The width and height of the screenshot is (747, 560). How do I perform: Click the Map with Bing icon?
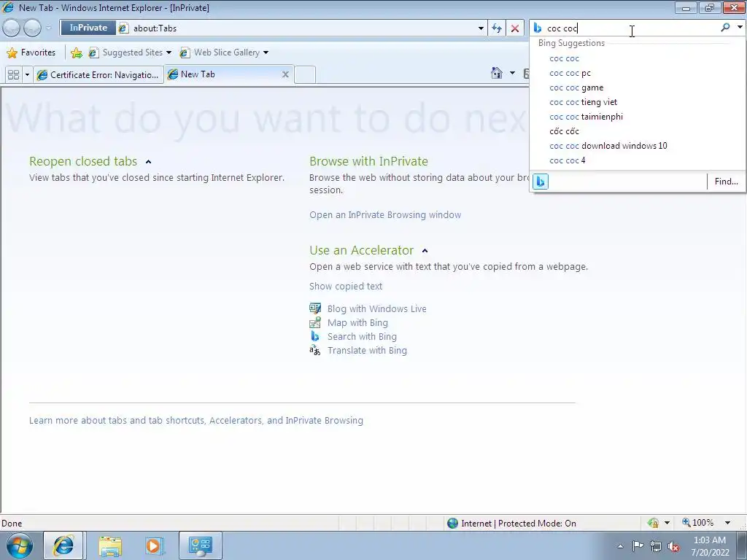point(315,323)
